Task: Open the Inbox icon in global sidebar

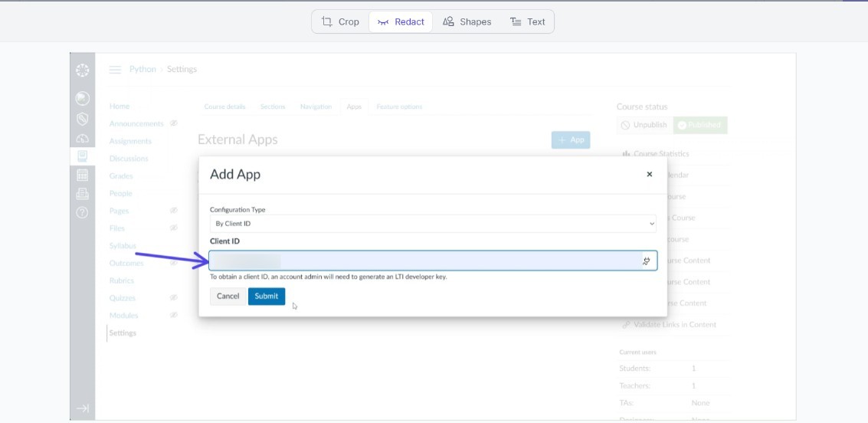Action: pyautogui.click(x=83, y=194)
